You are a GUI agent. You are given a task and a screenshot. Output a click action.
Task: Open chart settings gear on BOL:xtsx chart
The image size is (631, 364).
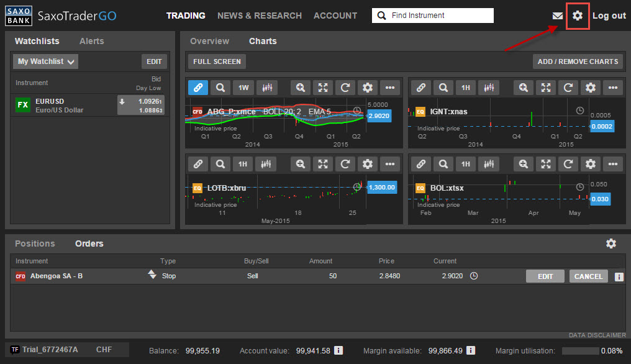point(591,164)
